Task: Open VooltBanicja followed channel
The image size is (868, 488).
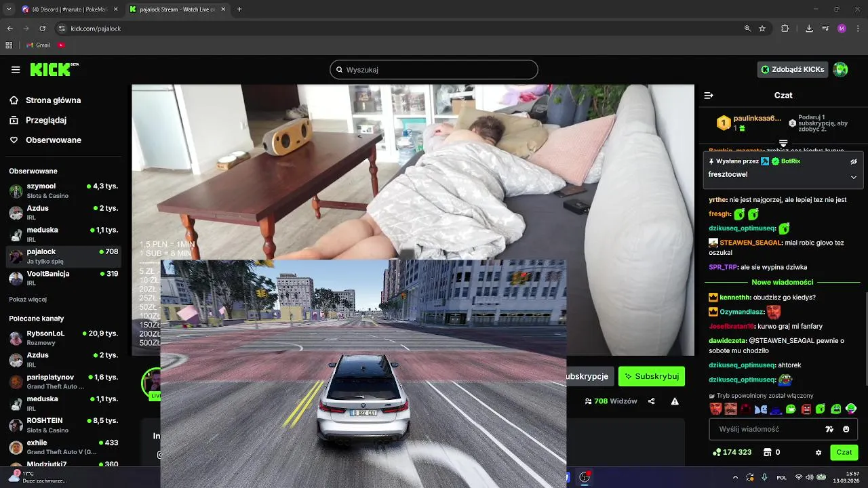Action: (x=63, y=278)
